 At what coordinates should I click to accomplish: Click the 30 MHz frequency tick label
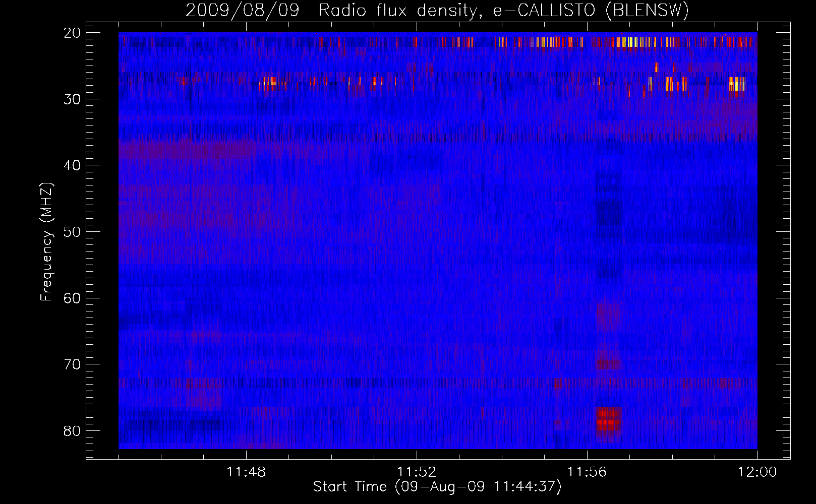[x=73, y=99]
